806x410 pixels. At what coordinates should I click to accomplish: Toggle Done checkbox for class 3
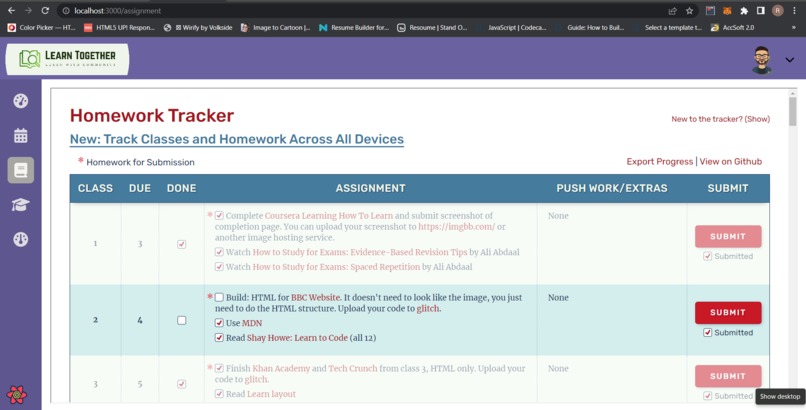[181, 384]
